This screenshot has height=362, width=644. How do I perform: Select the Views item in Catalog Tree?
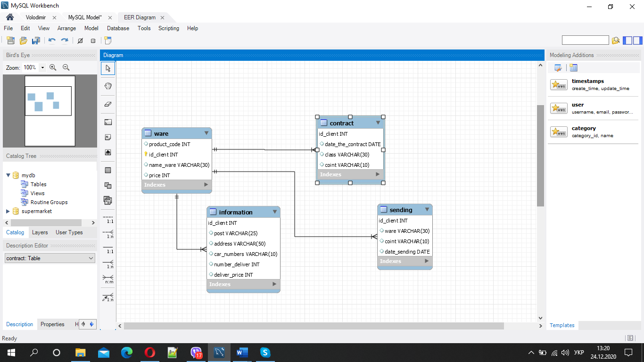[x=38, y=193]
